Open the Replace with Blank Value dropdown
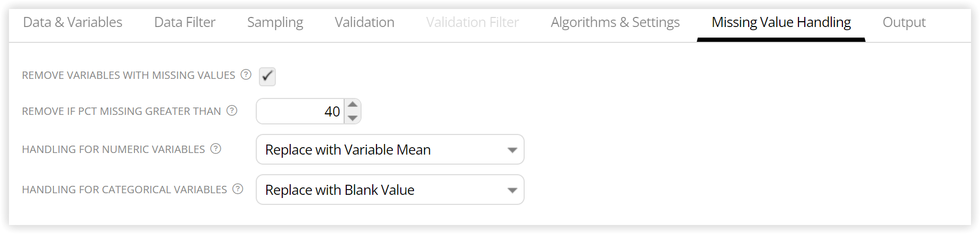This screenshot has width=980, height=234. click(x=390, y=190)
